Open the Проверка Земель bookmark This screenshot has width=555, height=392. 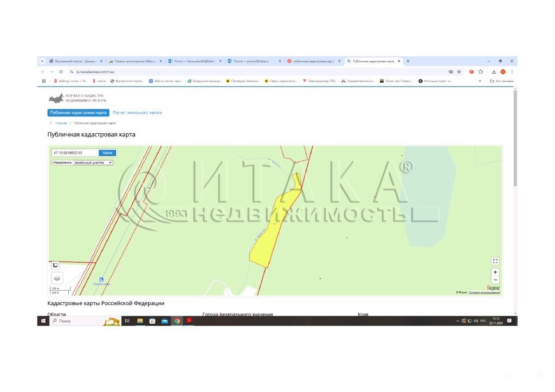243,81
